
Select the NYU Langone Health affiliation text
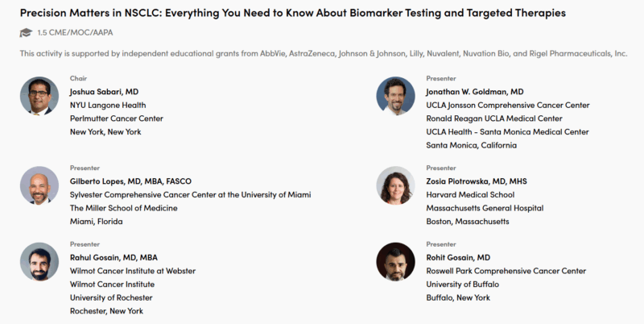point(108,106)
